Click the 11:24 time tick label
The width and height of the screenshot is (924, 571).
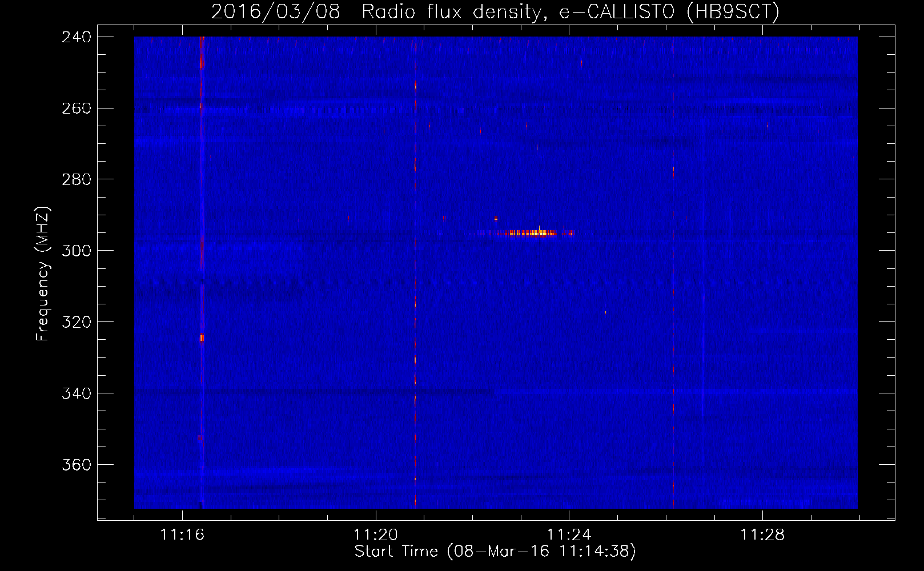point(569,535)
